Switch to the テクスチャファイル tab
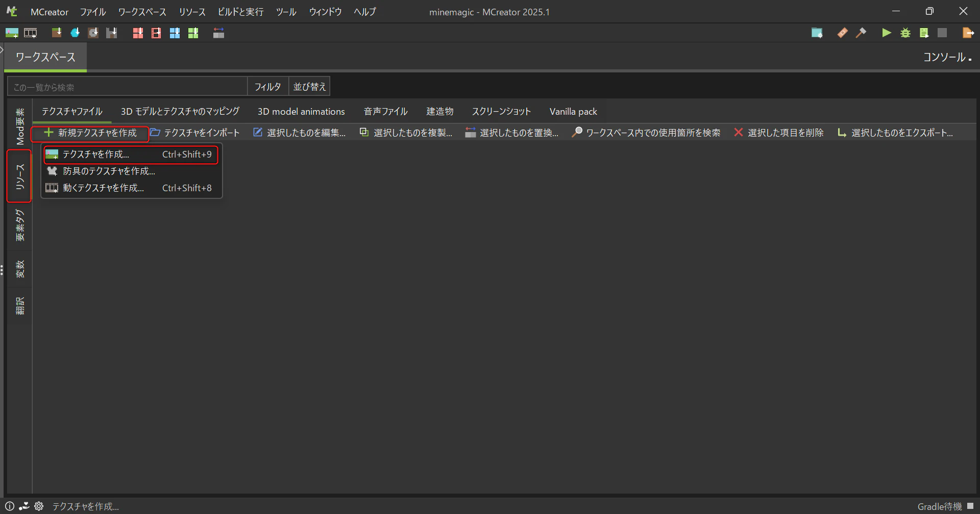The width and height of the screenshot is (980, 514). (72, 112)
